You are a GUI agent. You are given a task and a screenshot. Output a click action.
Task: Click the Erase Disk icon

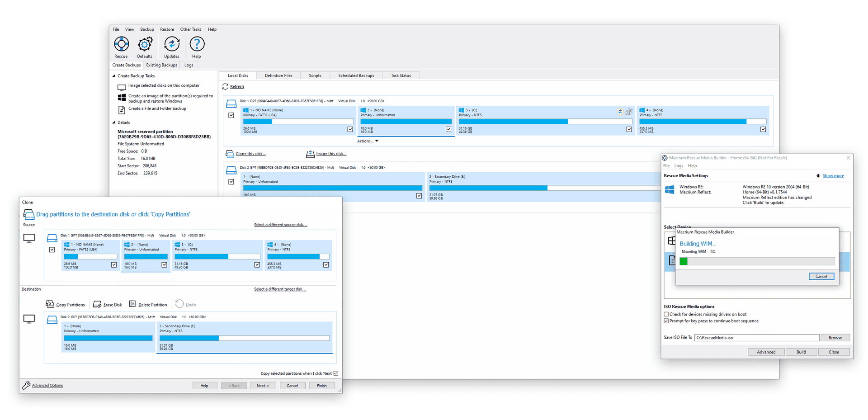tap(97, 304)
